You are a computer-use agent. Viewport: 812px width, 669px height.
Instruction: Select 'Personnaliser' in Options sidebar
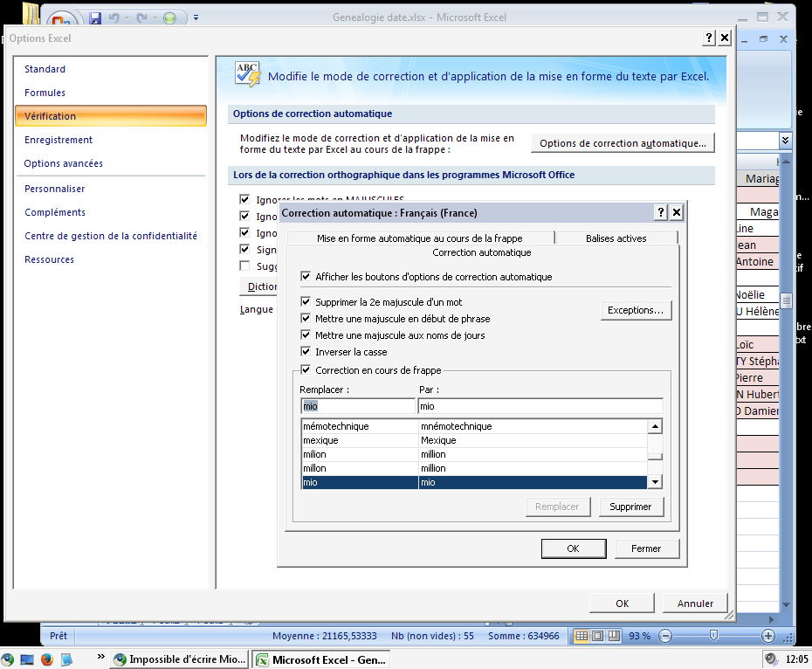[54, 189]
